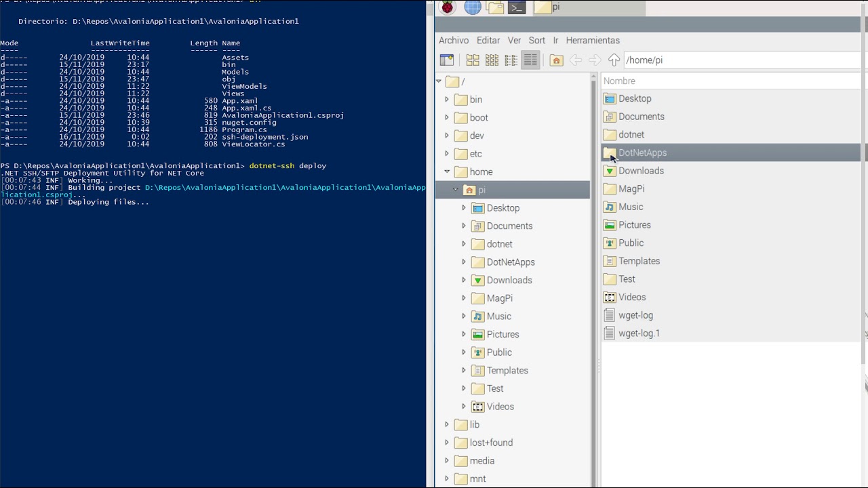Select Music folder in file list

point(731,207)
